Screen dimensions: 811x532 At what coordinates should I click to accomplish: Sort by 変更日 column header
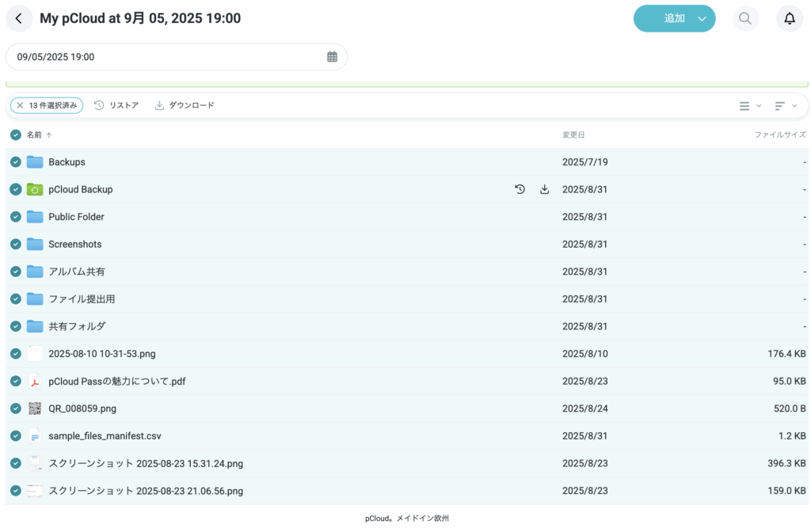573,135
